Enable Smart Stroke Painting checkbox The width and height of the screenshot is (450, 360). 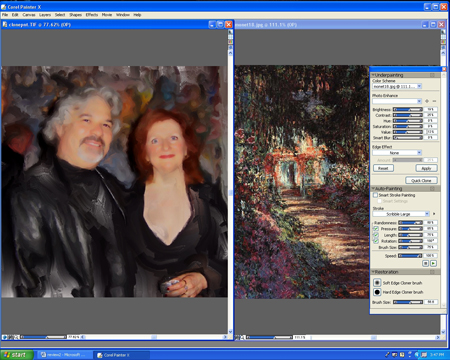click(375, 195)
